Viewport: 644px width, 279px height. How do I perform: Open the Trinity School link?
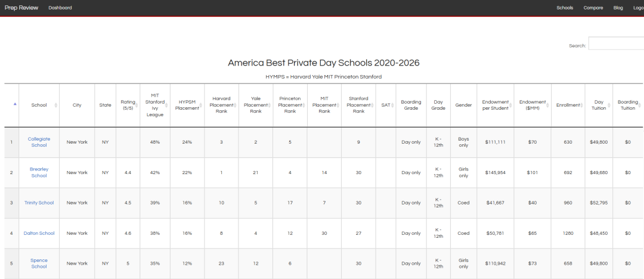tap(39, 203)
